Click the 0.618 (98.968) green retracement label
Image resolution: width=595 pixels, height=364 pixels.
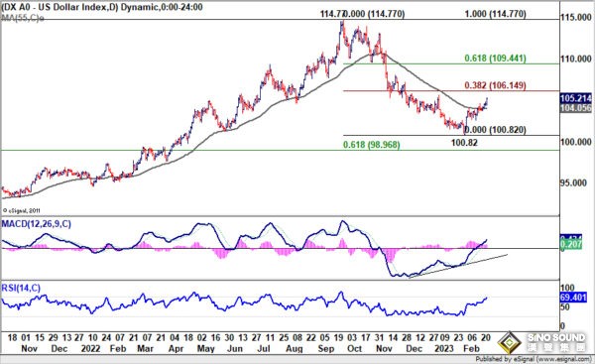pyautogui.click(x=372, y=145)
